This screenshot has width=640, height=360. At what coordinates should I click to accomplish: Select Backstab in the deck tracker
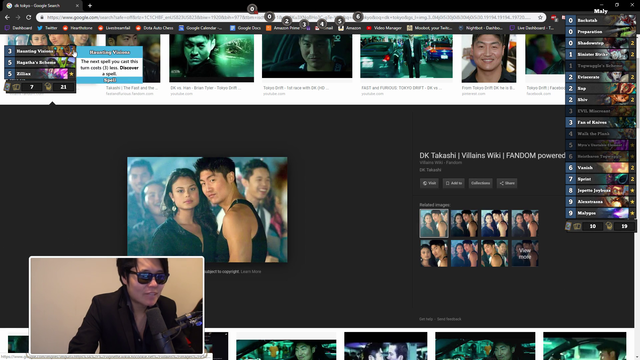pyautogui.click(x=600, y=20)
